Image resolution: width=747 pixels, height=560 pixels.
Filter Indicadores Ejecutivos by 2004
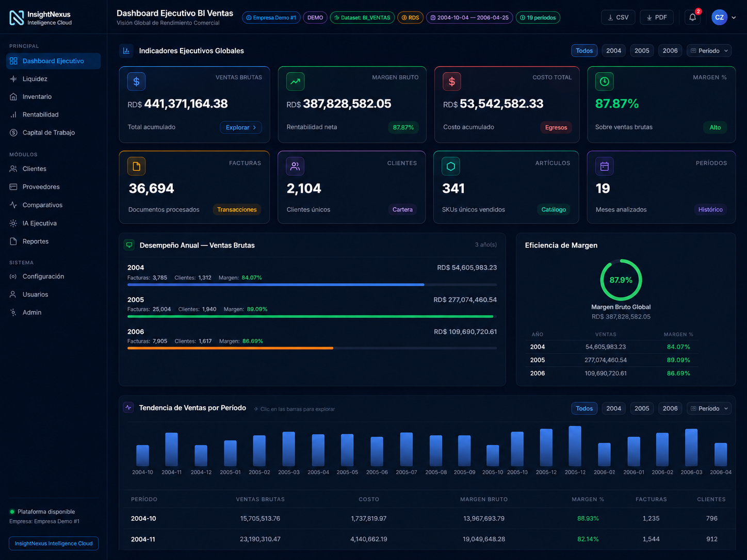613,51
